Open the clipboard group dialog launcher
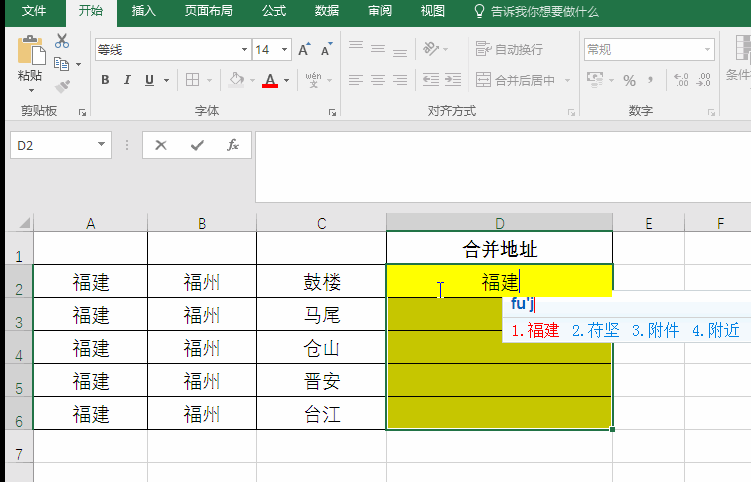 82,112
